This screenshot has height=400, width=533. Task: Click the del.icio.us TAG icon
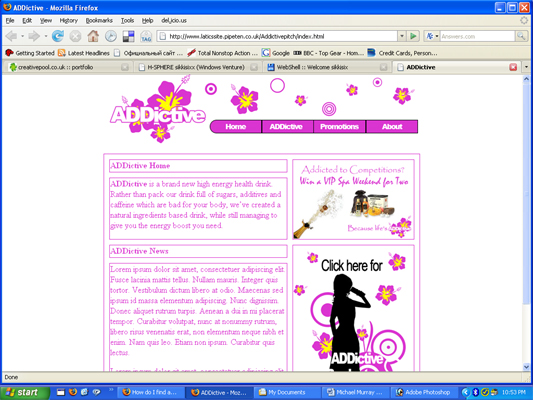pos(146,36)
